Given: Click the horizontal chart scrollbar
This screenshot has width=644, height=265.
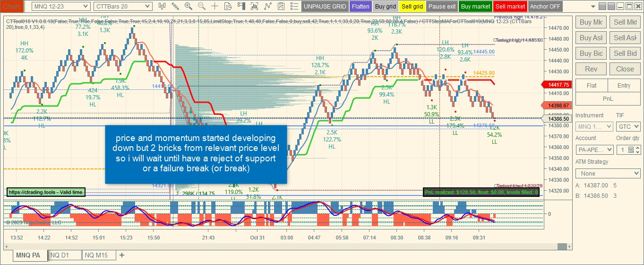Looking at the screenshot, I should coord(286,247).
